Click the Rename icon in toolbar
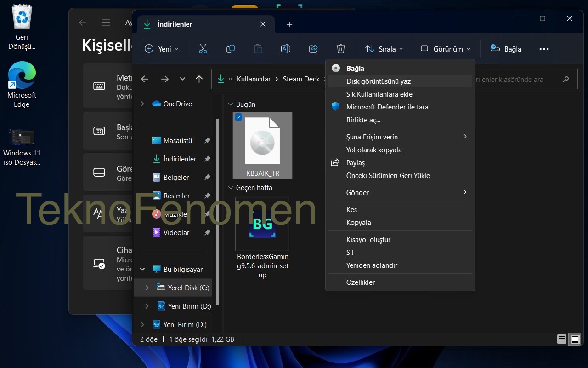This screenshot has width=588, height=368. [x=285, y=49]
